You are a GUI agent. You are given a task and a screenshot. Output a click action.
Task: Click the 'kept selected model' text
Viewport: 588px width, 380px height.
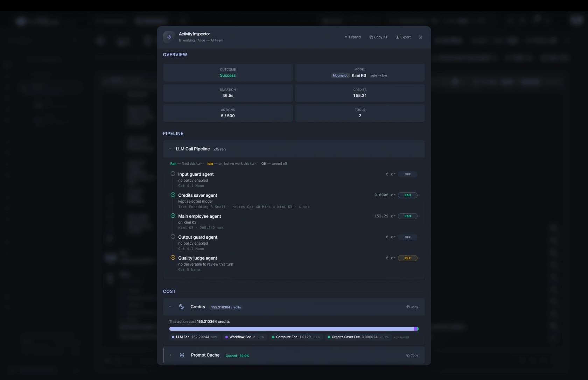point(195,202)
